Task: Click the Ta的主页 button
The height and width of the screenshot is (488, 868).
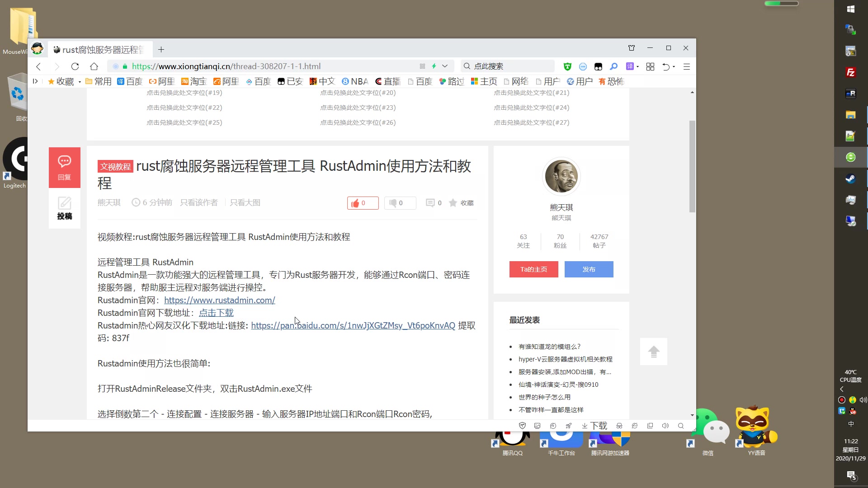Action: pos(533,269)
